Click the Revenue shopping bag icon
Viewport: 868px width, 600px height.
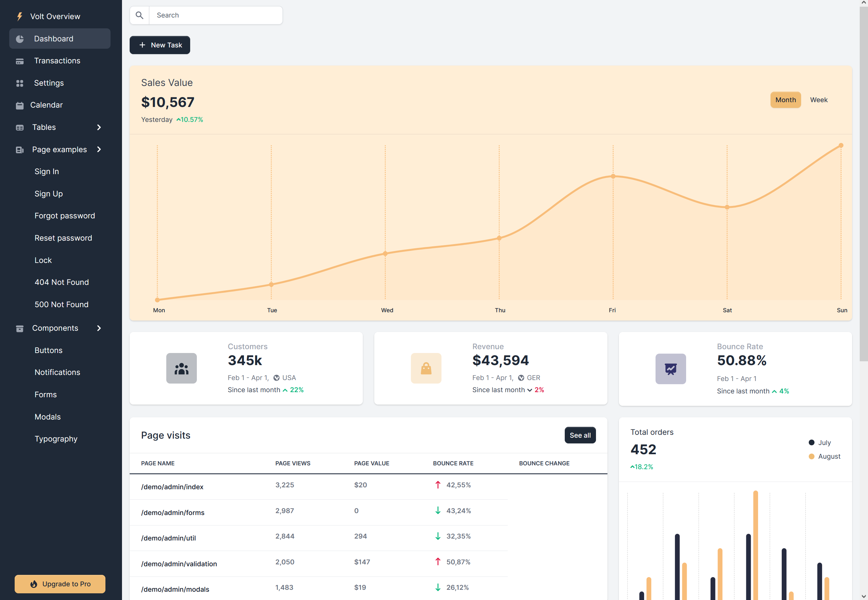pos(426,368)
